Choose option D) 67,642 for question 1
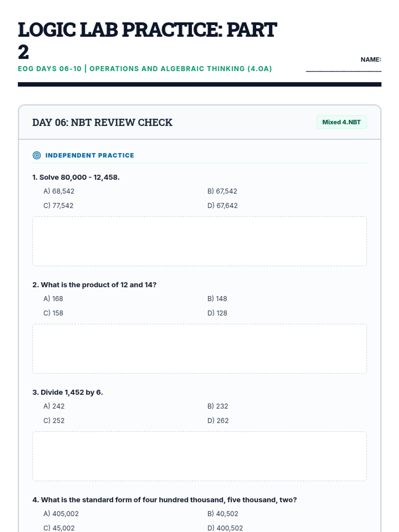399x532 pixels. tap(222, 205)
